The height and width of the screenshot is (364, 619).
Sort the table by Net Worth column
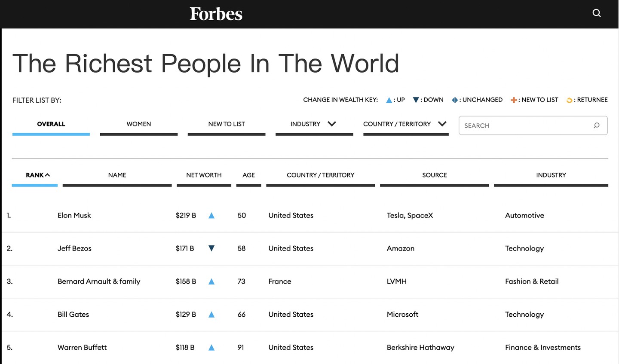click(x=204, y=175)
